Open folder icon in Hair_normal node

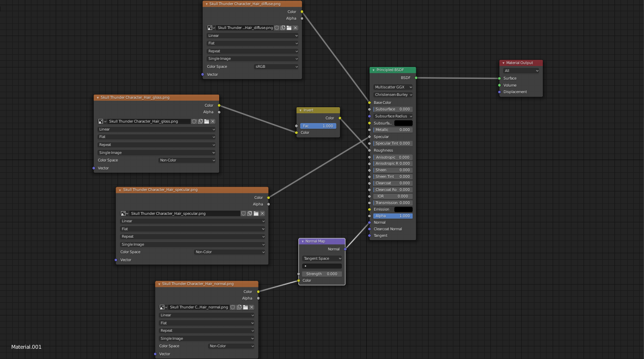tap(245, 307)
